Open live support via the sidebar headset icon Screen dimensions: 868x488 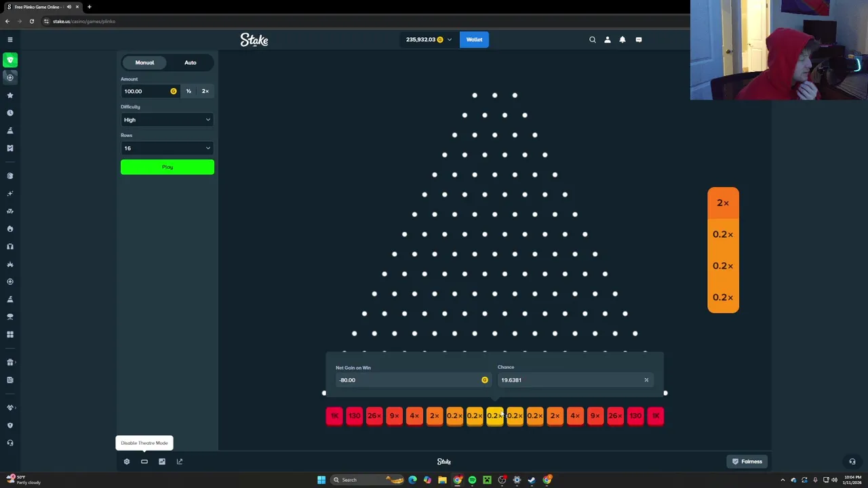(10, 443)
